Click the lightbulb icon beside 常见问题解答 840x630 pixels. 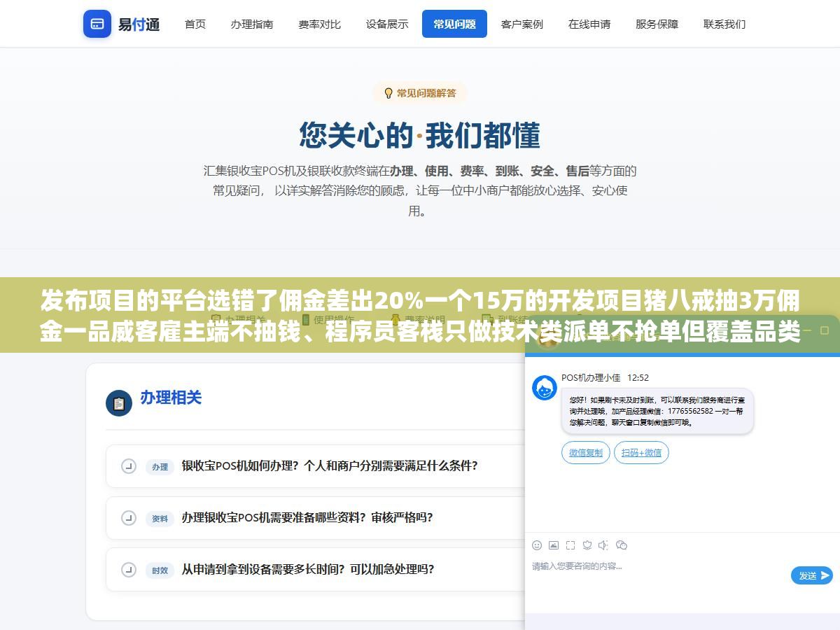[x=388, y=93]
